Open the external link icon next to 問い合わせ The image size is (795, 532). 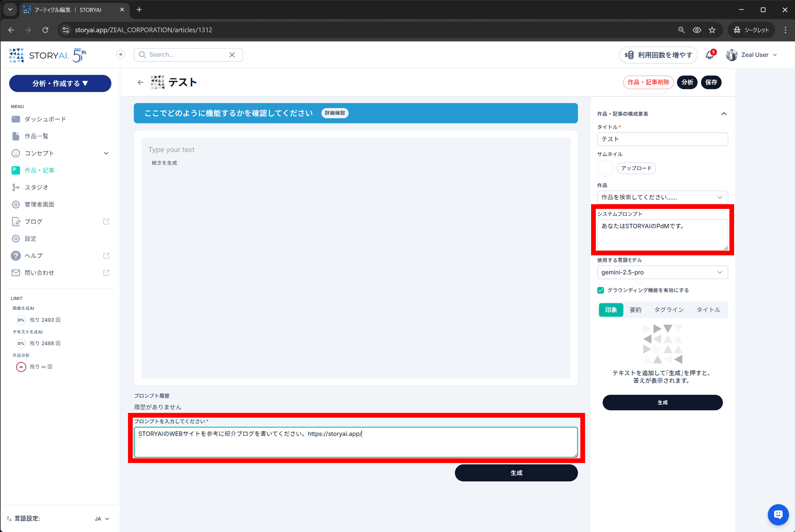pos(106,272)
